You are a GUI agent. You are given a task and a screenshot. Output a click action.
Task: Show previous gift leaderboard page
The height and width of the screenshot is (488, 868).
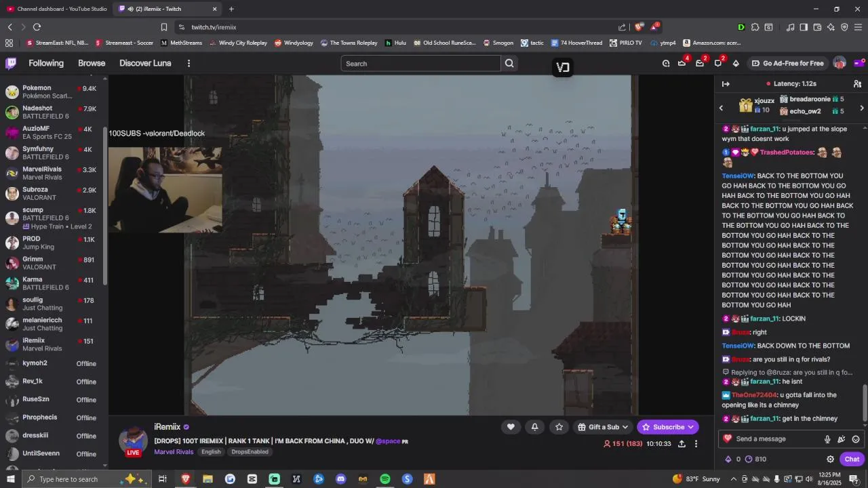[721, 108]
